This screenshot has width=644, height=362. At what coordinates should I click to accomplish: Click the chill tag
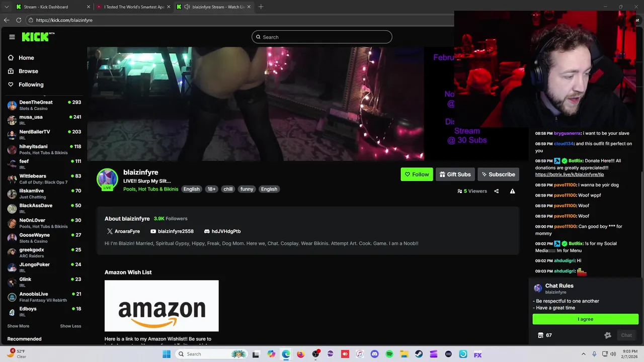(228, 189)
